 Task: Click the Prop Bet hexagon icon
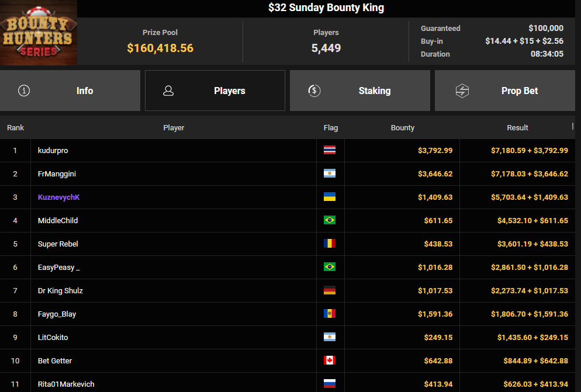pos(462,91)
